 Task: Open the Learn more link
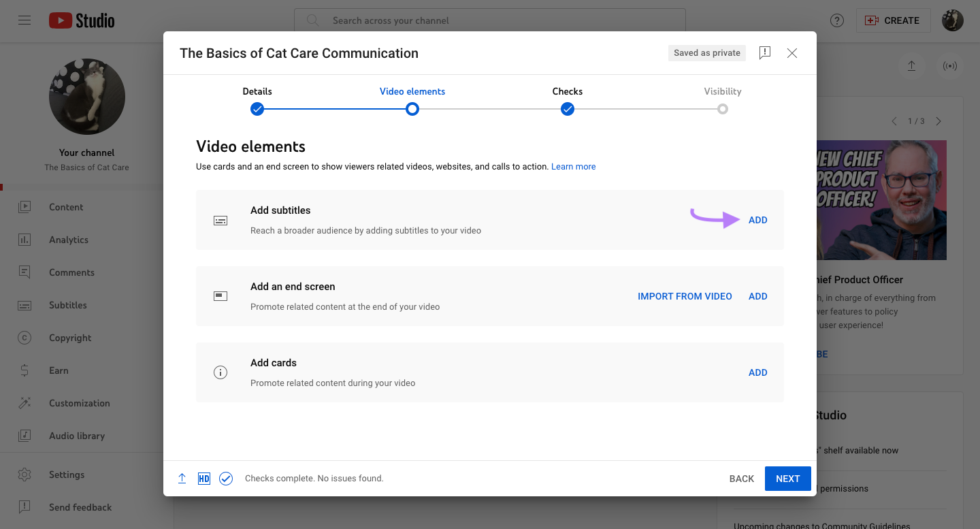[573, 166]
